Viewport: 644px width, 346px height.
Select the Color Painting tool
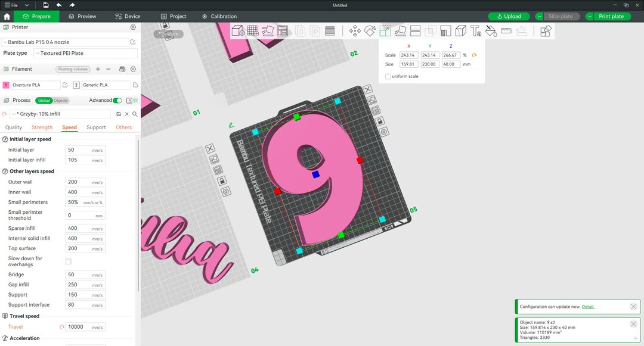(x=491, y=30)
